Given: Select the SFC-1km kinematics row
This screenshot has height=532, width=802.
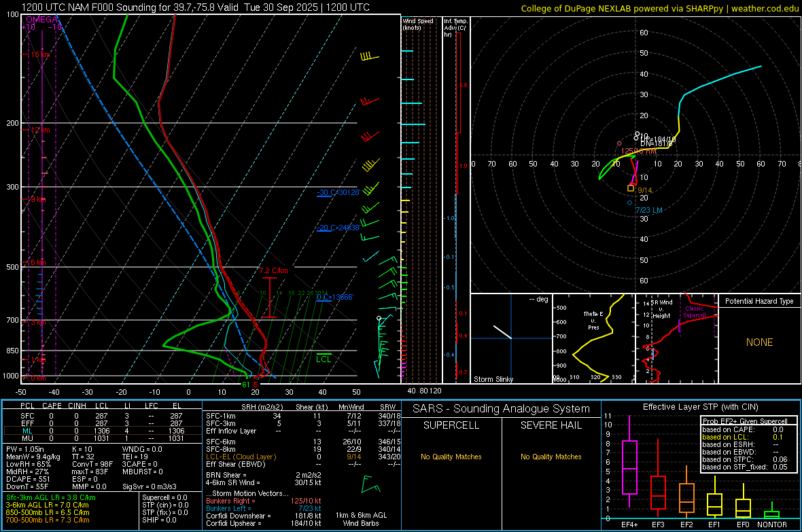Looking at the screenshot, I should click(303, 416).
